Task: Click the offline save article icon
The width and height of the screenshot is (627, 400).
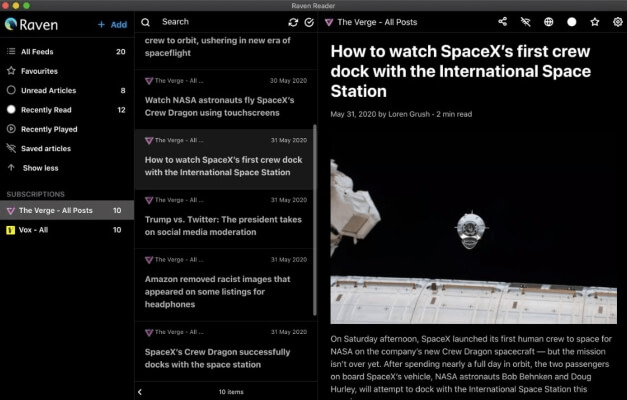Action: 525,22
